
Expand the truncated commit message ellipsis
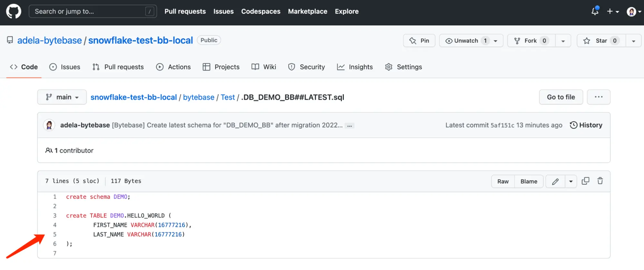(x=350, y=126)
